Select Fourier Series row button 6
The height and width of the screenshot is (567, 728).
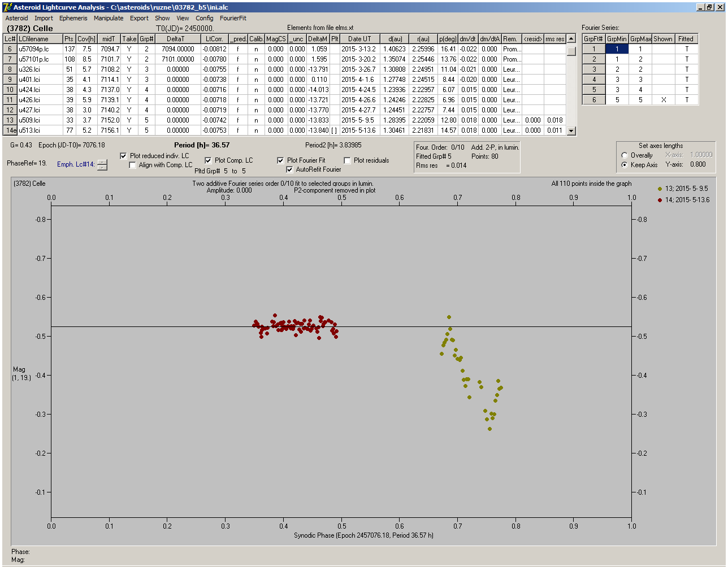[594, 100]
